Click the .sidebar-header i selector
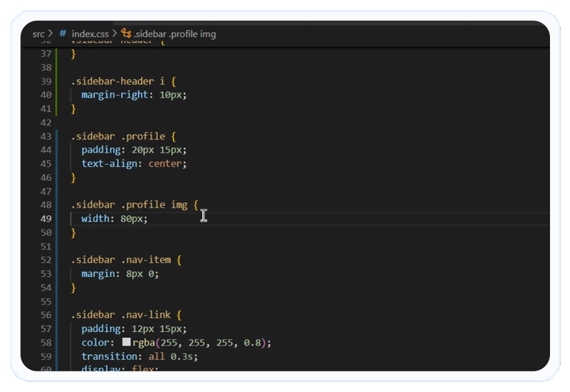The width and height of the screenshot is (570, 392). pyautogui.click(x=118, y=81)
